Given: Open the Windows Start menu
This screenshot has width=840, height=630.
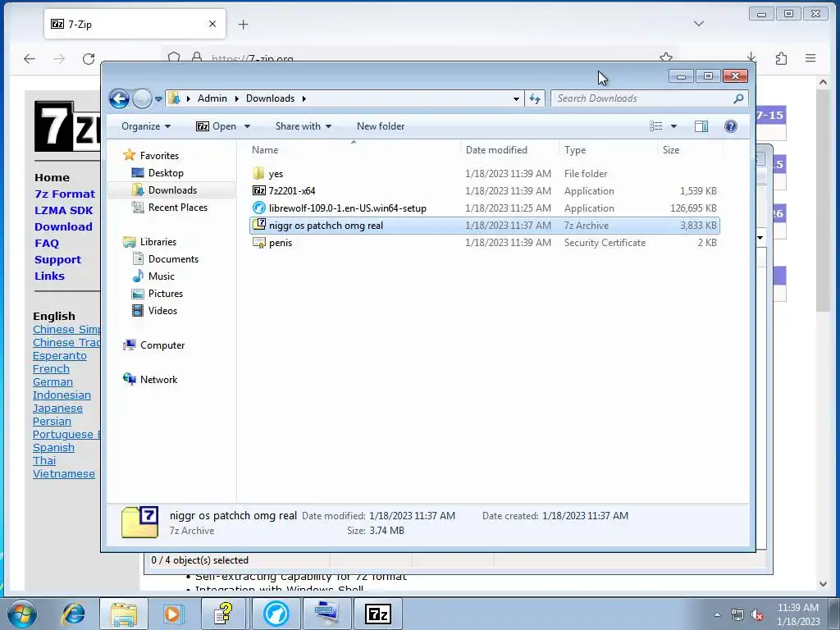Looking at the screenshot, I should [22, 614].
